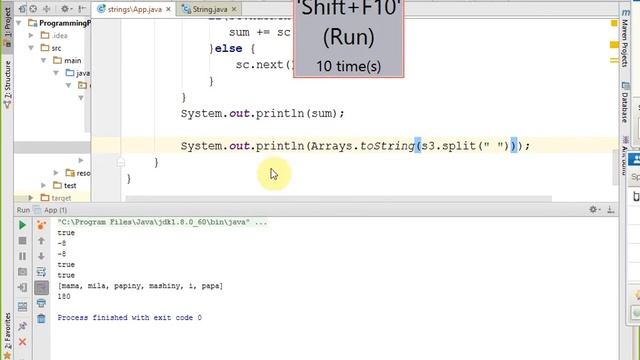Hide Run panel with download-arrow icon
The height and width of the screenshot is (360, 640).
point(611,210)
